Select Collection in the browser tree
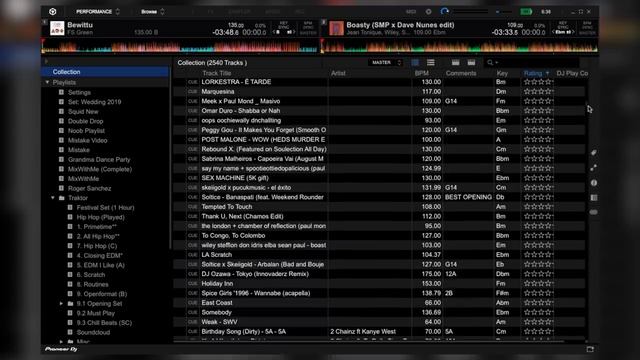This screenshot has width=640, height=360. tap(105, 72)
